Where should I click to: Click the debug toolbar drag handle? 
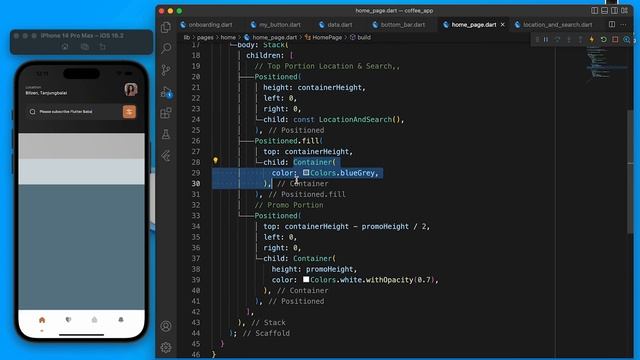[x=537, y=40]
